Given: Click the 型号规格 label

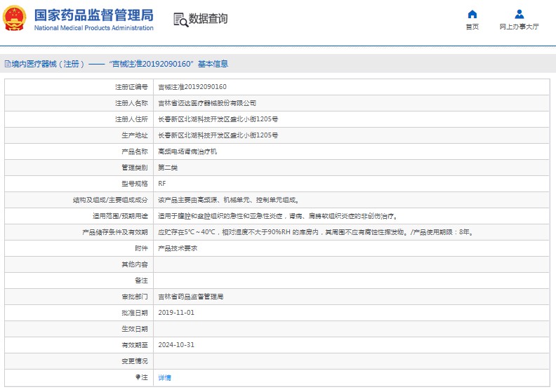Looking at the screenshot, I should [x=135, y=184].
